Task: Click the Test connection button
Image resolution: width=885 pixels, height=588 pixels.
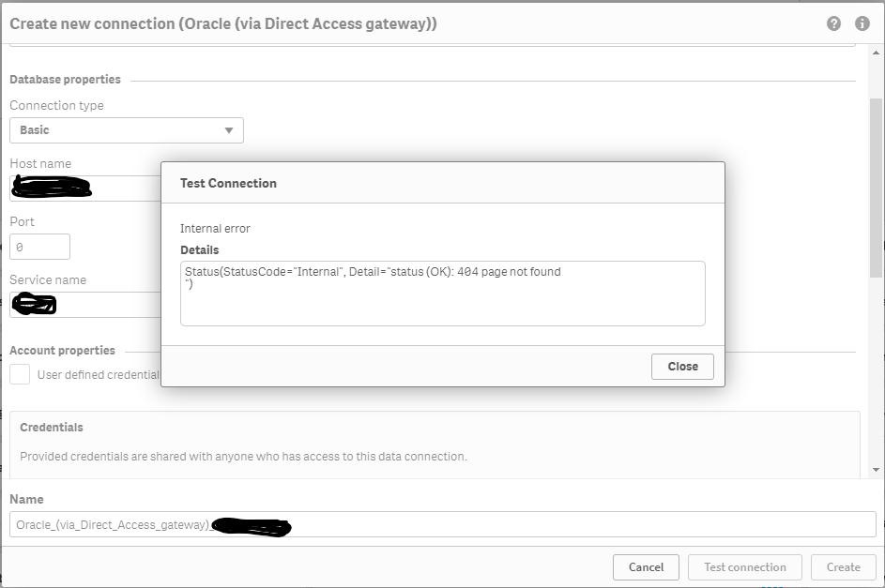Action: click(745, 567)
